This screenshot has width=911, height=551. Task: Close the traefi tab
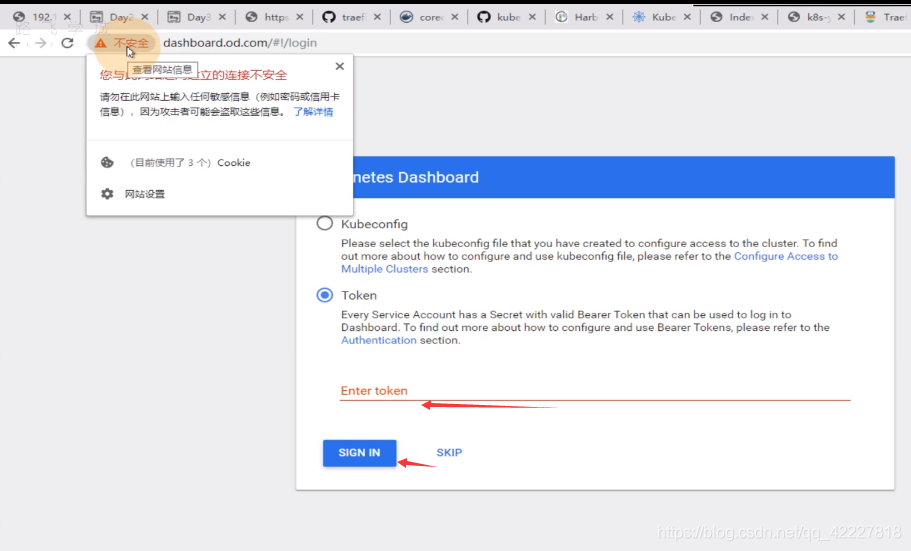point(377,17)
